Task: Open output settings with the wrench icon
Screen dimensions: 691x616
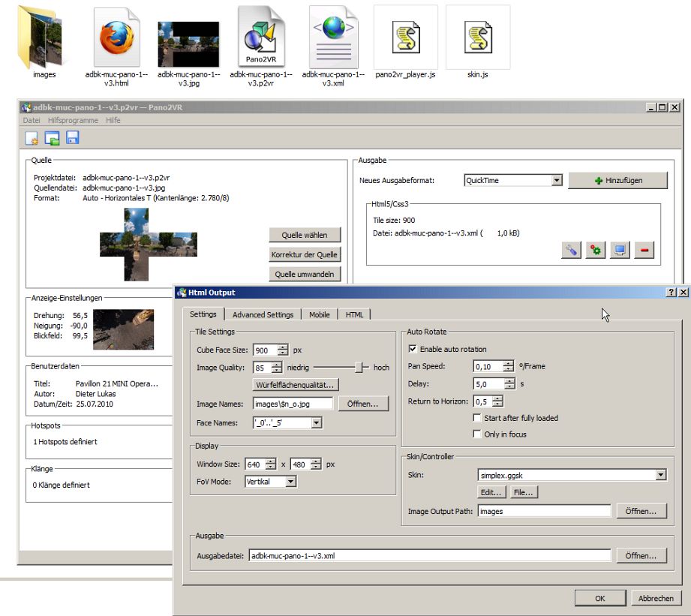Action: 571,251
